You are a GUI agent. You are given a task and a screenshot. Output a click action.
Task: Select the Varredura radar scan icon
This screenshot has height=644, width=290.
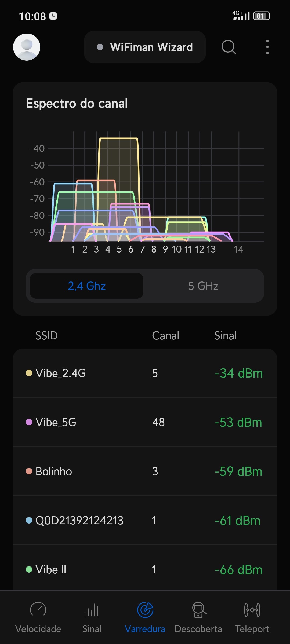(145, 610)
